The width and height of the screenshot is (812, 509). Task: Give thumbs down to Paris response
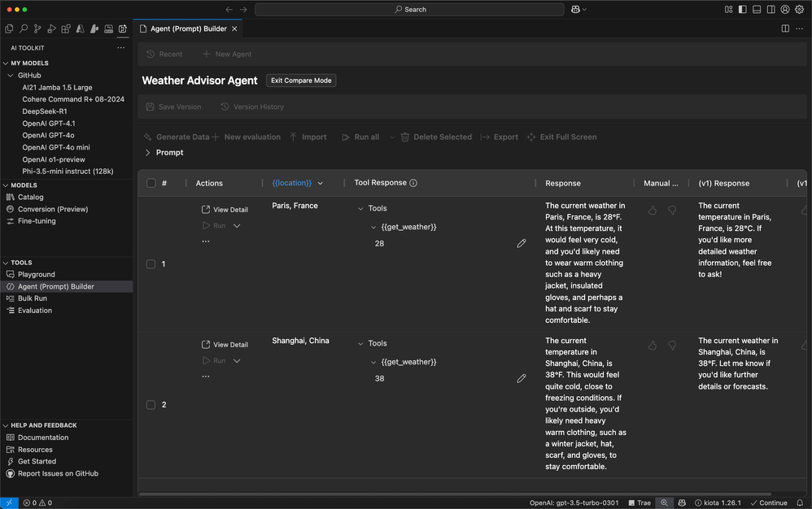672,210
